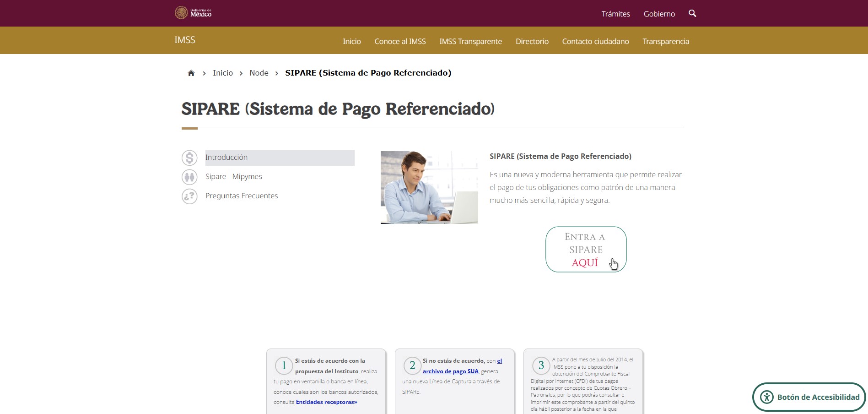Viewport: 868px width, 414px height.
Task: Open Directorio in the navigation bar
Action: (x=532, y=41)
